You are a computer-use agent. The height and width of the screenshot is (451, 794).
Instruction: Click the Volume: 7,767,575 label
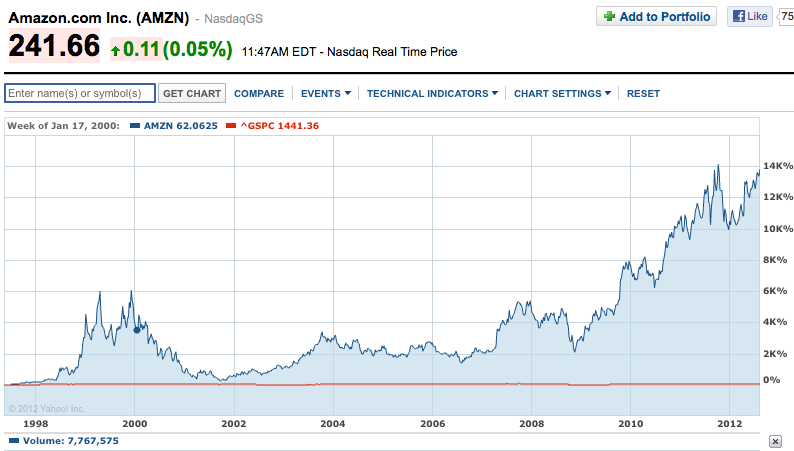coord(71,441)
